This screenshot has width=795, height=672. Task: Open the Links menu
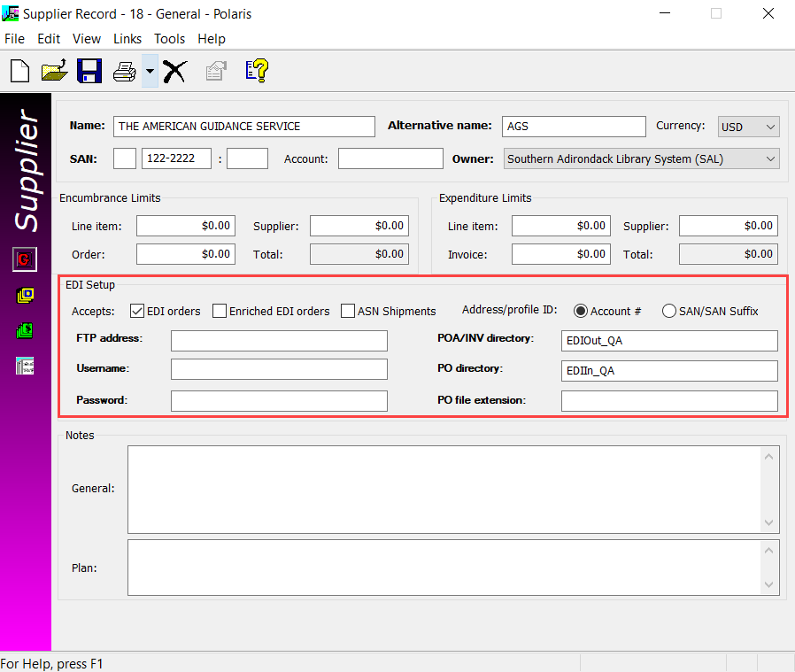(127, 39)
